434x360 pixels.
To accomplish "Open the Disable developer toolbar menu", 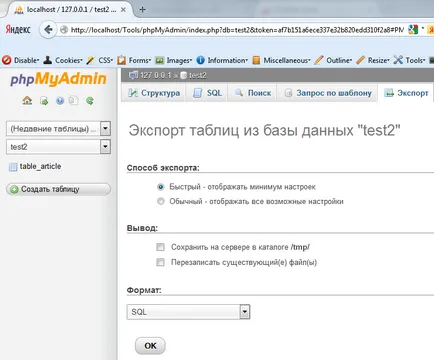I will 21,60.
